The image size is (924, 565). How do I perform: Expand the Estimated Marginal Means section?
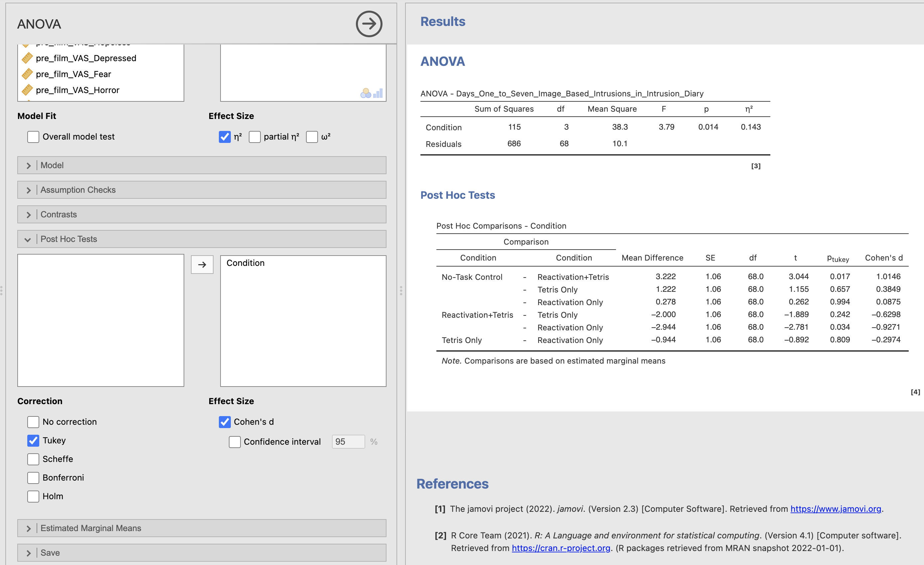pyautogui.click(x=202, y=528)
